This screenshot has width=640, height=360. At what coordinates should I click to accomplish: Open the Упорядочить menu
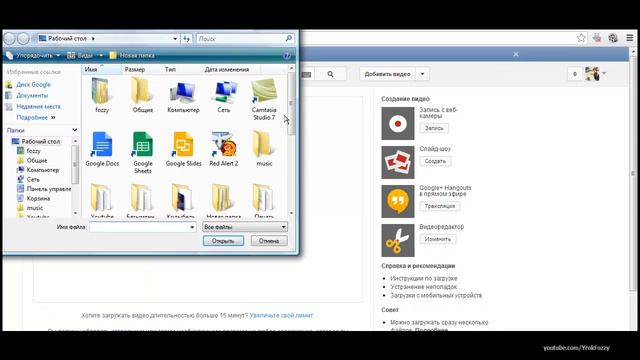[33, 55]
